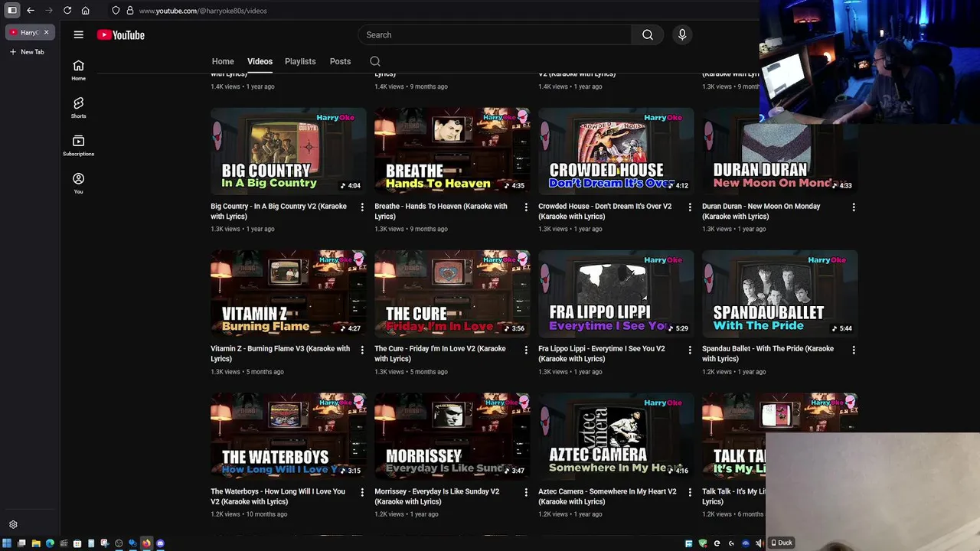Open Subscriptions in the sidebar
The image size is (980, 551).
78,145
